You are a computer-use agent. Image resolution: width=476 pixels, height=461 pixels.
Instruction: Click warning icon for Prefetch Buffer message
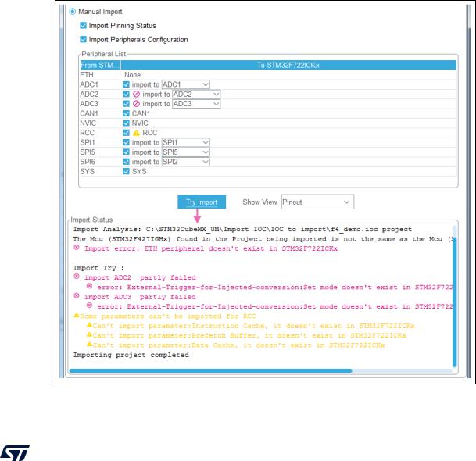89,334
